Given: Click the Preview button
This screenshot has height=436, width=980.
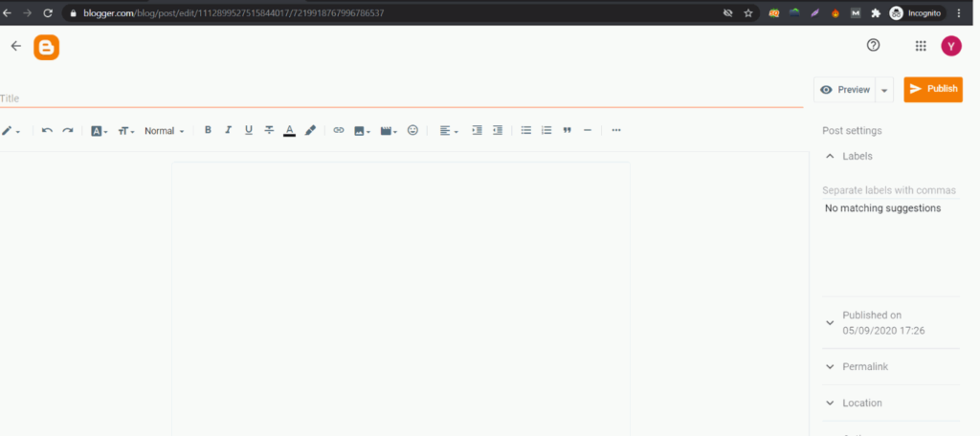Looking at the screenshot, I should pos(844,89).
